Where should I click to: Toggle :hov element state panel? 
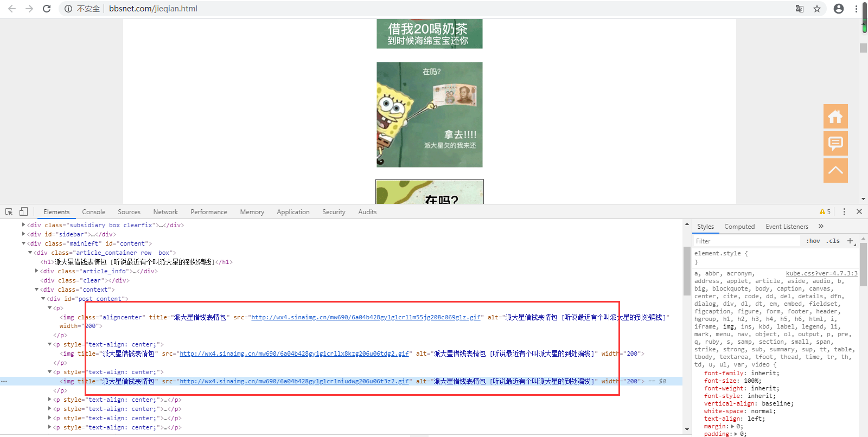813,241
